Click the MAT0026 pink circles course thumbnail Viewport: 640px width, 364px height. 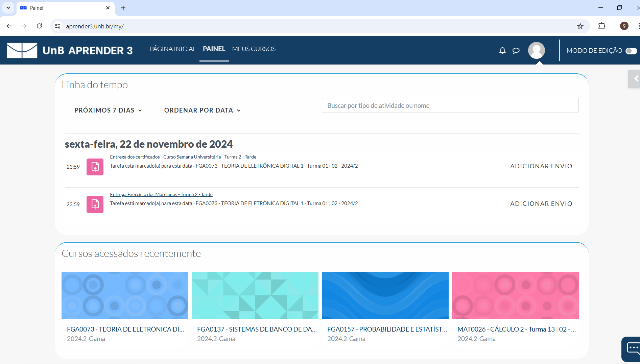[x=515, y=295]
